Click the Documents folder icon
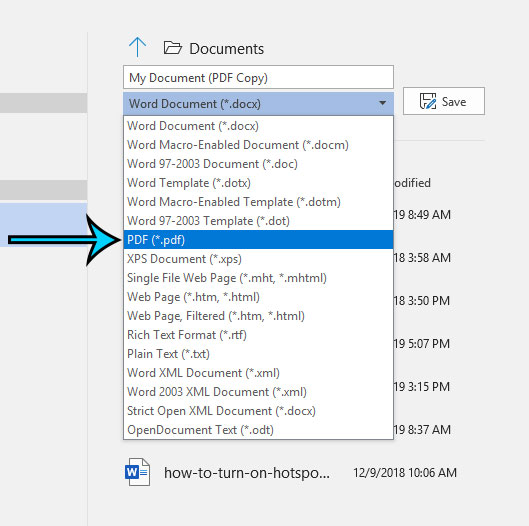The height and width of the screenshot is (526, 529). tap(173, 48)
